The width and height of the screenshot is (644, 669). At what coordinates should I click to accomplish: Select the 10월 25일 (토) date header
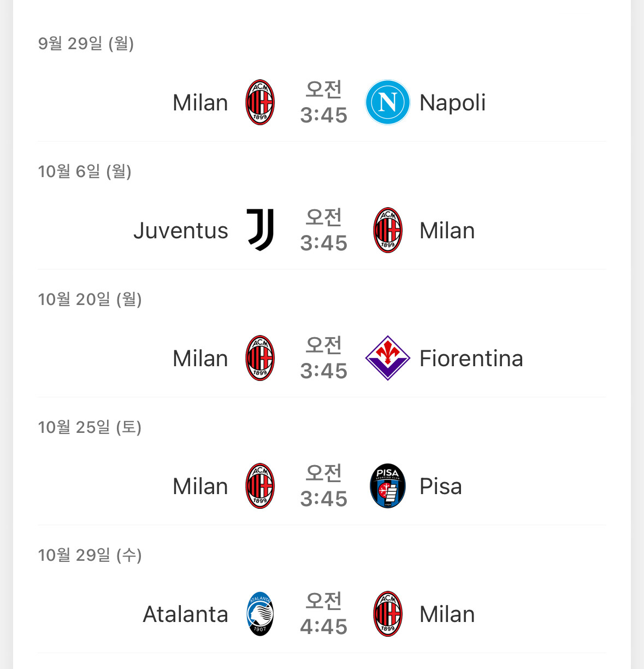tap(90, 427)
